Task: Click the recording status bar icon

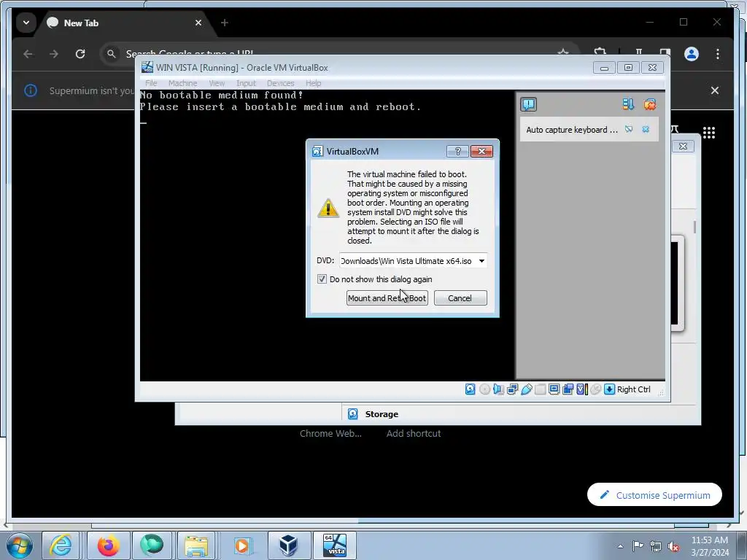Action: [568, 389]
